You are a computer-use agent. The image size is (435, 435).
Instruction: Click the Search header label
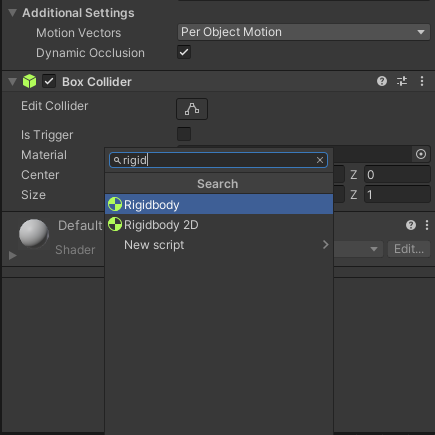click(218, 184)
